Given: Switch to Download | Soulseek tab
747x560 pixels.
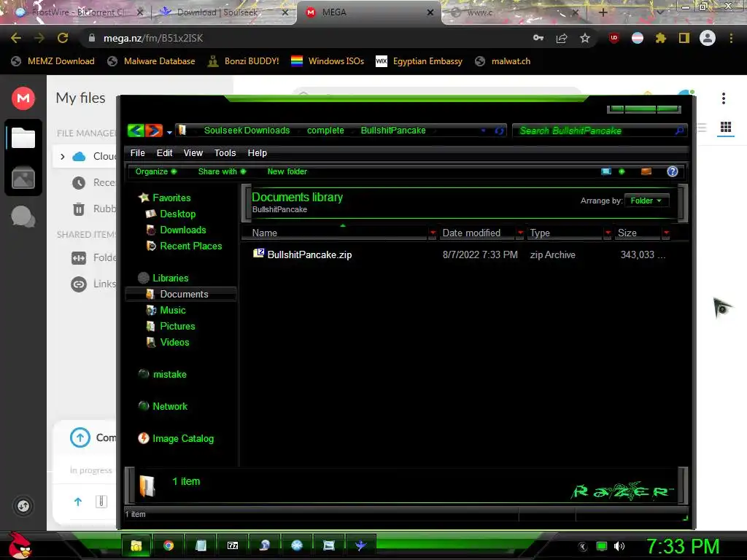Looking at the screenshot, I should point(223,12).
